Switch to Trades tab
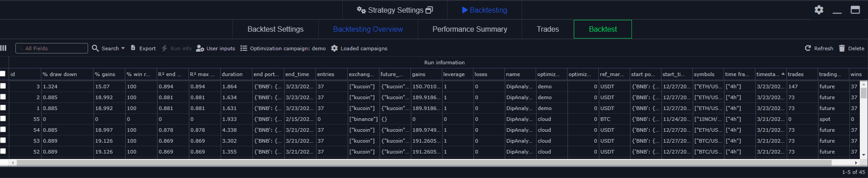 click(548, 29)
